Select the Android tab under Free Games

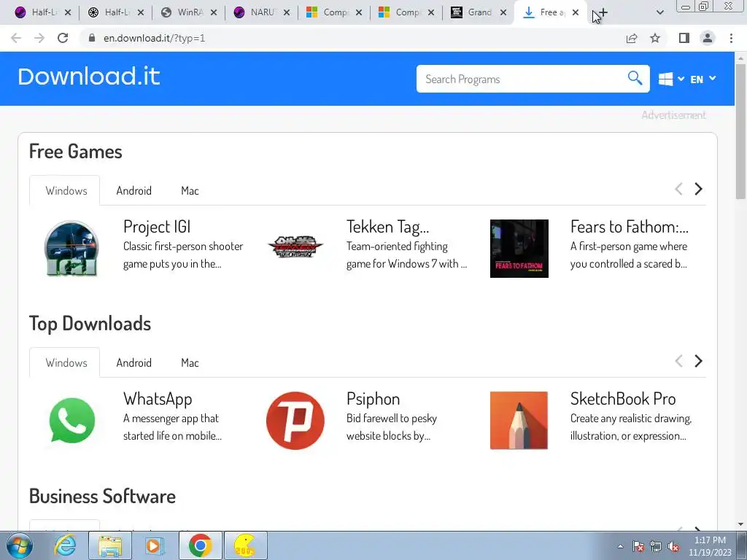click(x=134, y=190)
